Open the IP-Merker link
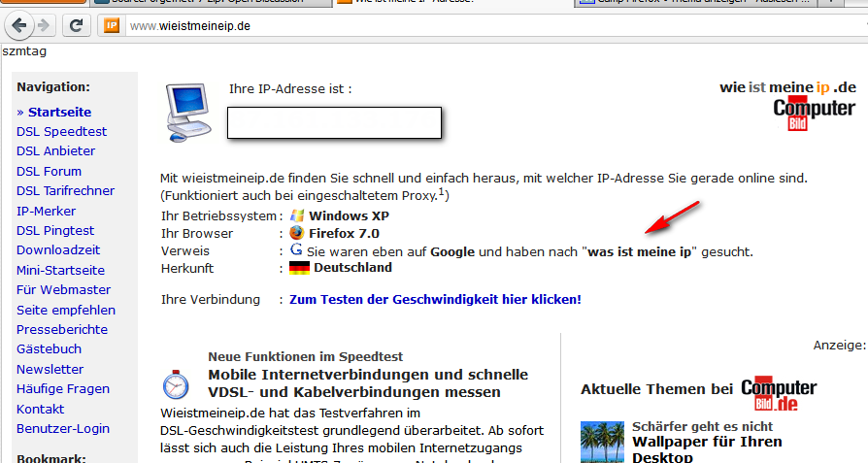868x463 pixels. click(46, 211)
